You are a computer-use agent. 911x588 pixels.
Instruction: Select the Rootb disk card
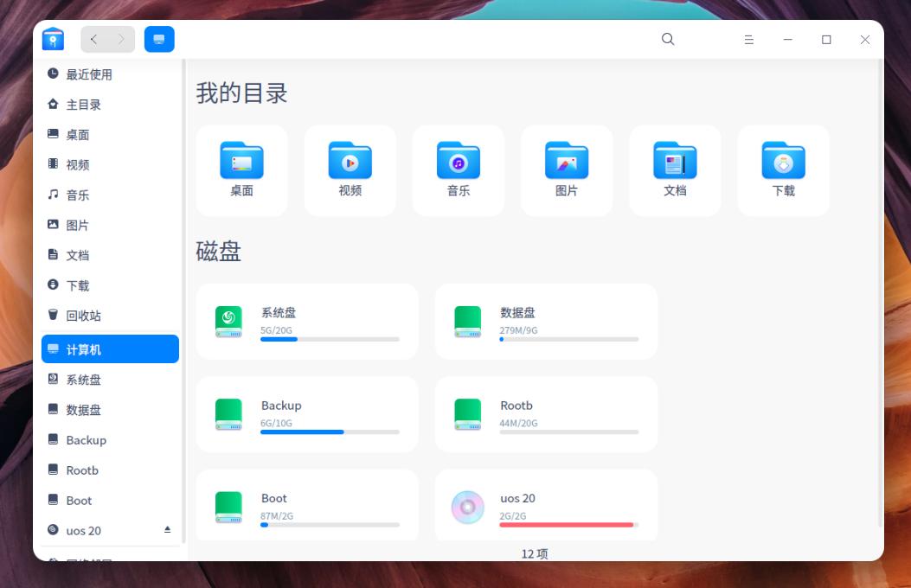[546, 413]
